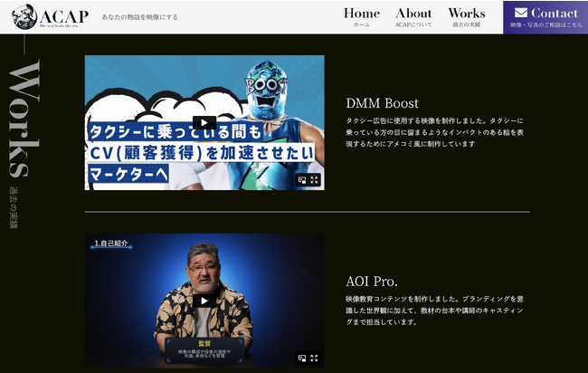Click the vertical 過去の実績 text
Screen dimensions: 588x373
[x=14, y=207]
